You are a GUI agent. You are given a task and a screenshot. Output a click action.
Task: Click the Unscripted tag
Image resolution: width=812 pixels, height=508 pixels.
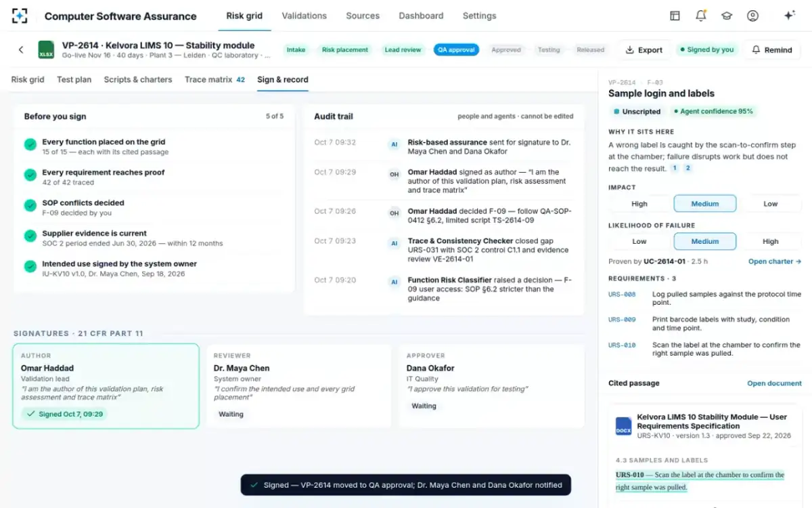click(x=637, y=111)
